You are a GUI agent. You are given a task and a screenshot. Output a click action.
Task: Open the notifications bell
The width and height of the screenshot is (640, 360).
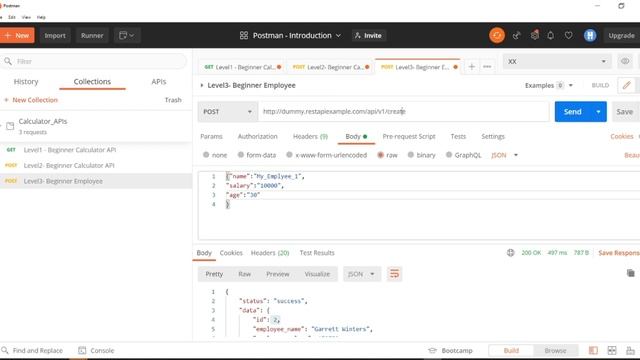pos(551,36)
